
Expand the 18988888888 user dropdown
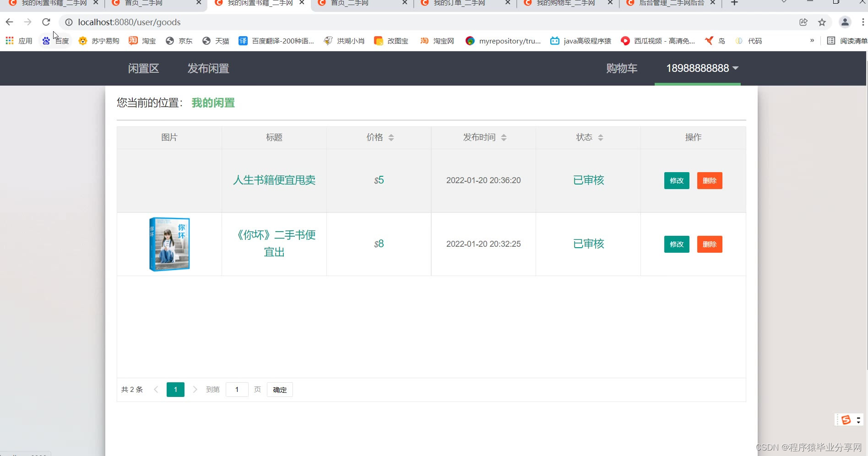pyautogui.click(x=702, y=68)
